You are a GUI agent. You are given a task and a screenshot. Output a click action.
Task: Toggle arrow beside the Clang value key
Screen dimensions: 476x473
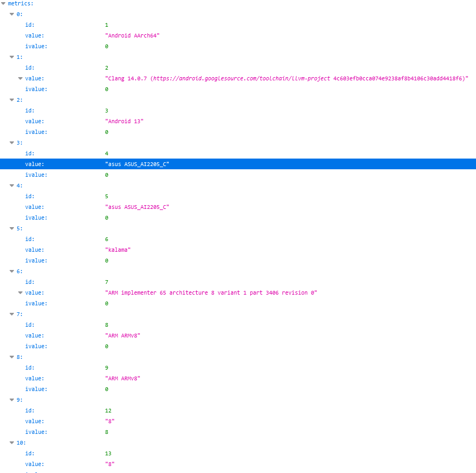pyautogui.click(x=20, y=78)
